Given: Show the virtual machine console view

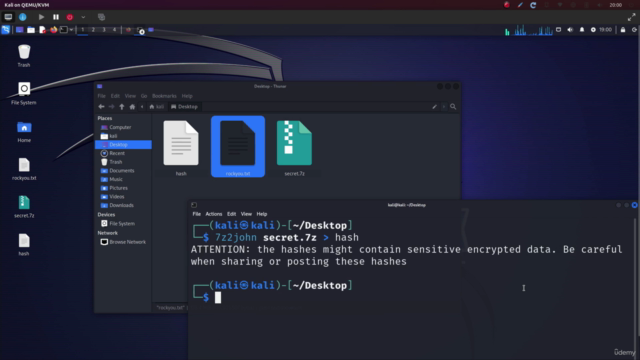Looking at the screenshot, I should [x=8, y=17].
